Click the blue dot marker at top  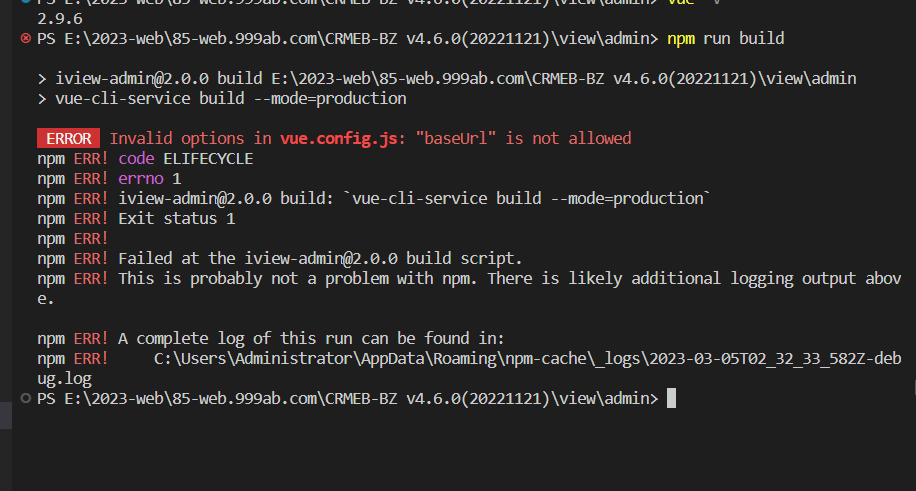coord(25,1)
